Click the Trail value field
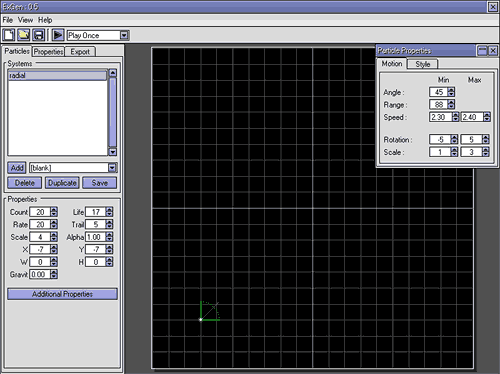The image size is (500, 374). (x=96, y=224)
